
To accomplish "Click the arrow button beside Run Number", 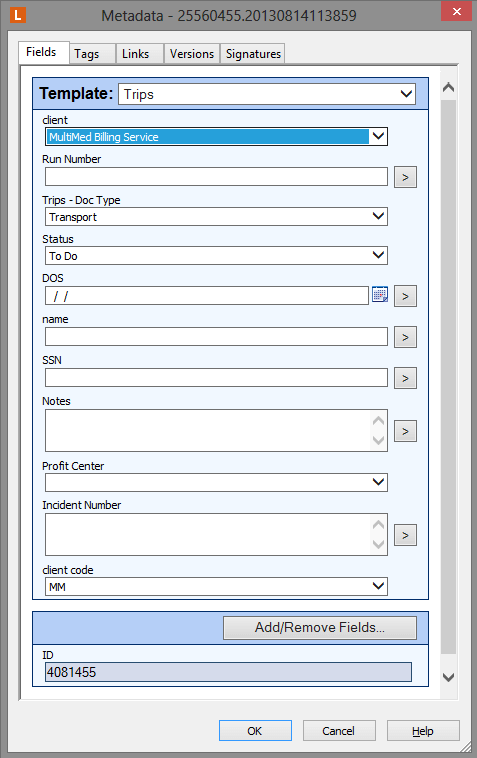I will (405, 177).
